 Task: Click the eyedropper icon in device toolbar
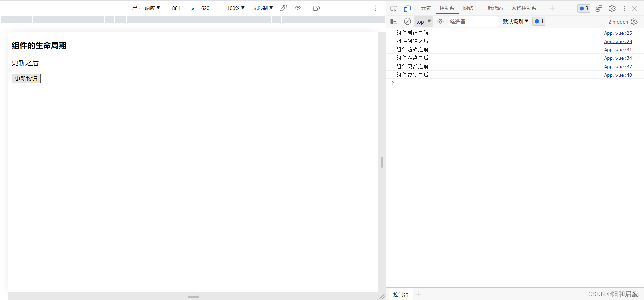pos(283,8)
